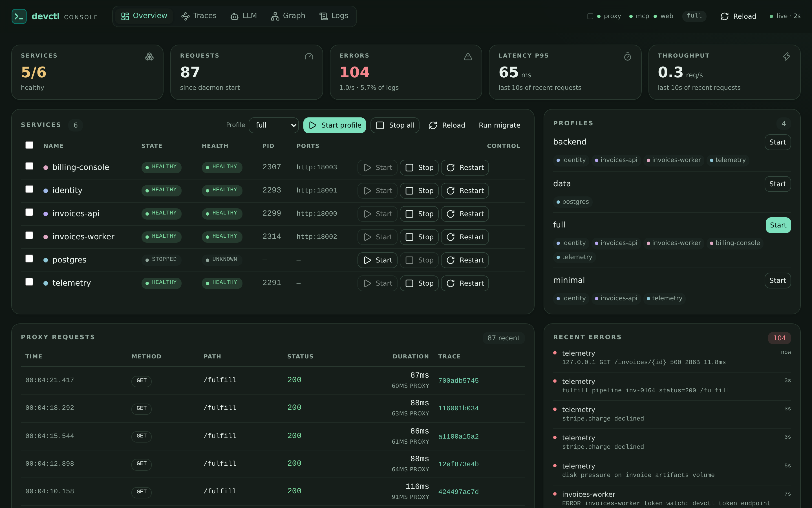Click the postgres chip in data profile

point(572,202)
